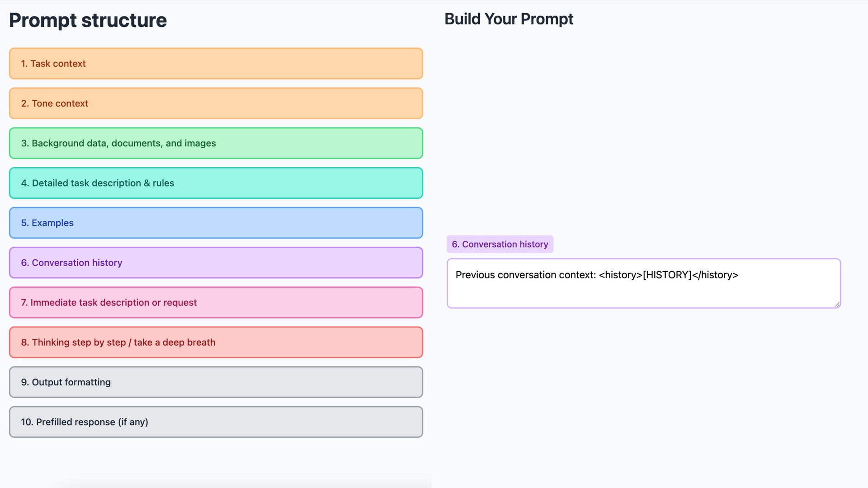Click the 'Prompt structure' heading
This screenshot has height=488, width=868.
tap(88, 20)
